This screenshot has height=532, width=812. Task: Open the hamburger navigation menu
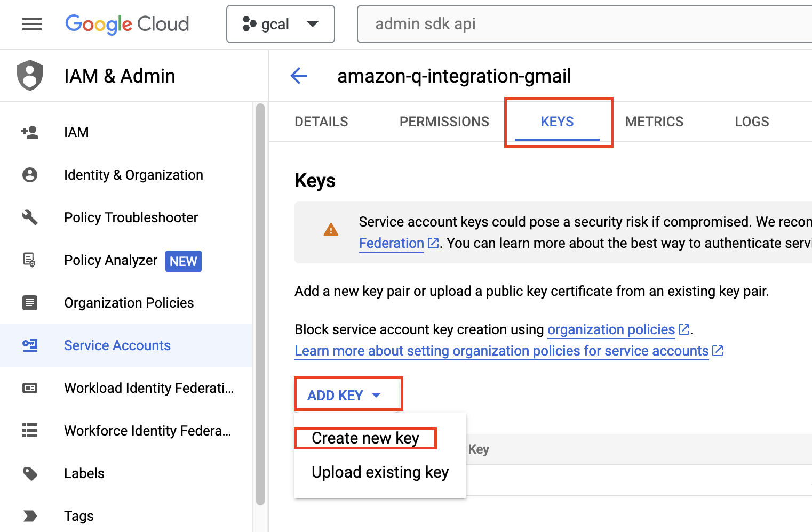pos(32,24)
